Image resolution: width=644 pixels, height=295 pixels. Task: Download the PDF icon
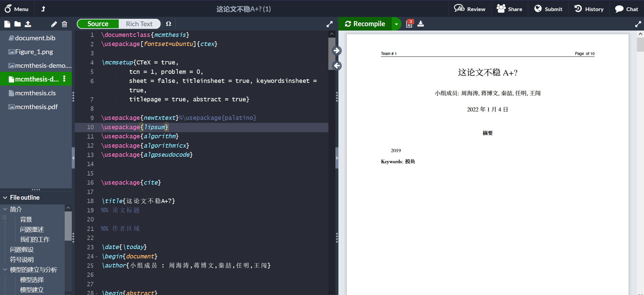(421, 24)
